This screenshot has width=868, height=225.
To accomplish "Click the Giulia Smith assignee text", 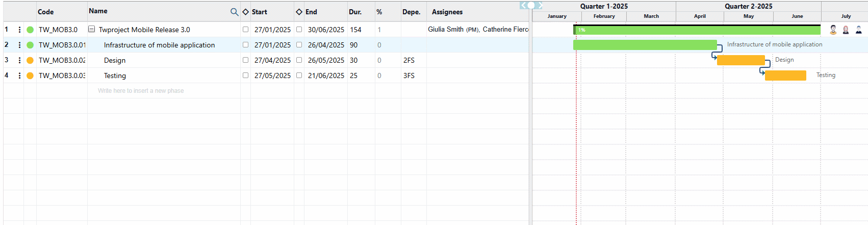I will (446, 30).
